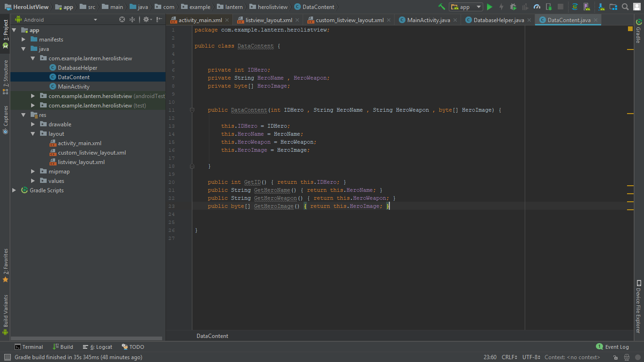This screenshot has height=362, width=644.
Task: Click the Stop square icon
Action: click(x=561, y=7)
